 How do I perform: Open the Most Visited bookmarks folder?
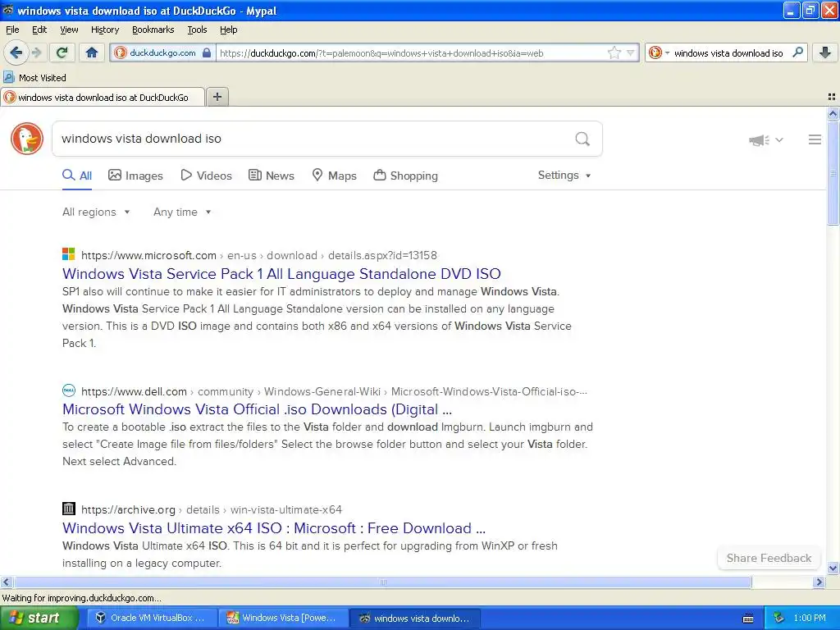click(x=35, y=78)
